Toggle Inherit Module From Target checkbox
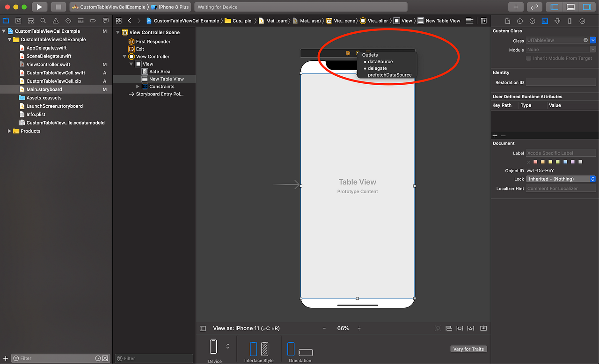599x364 pixels. (x=528, y=58)
